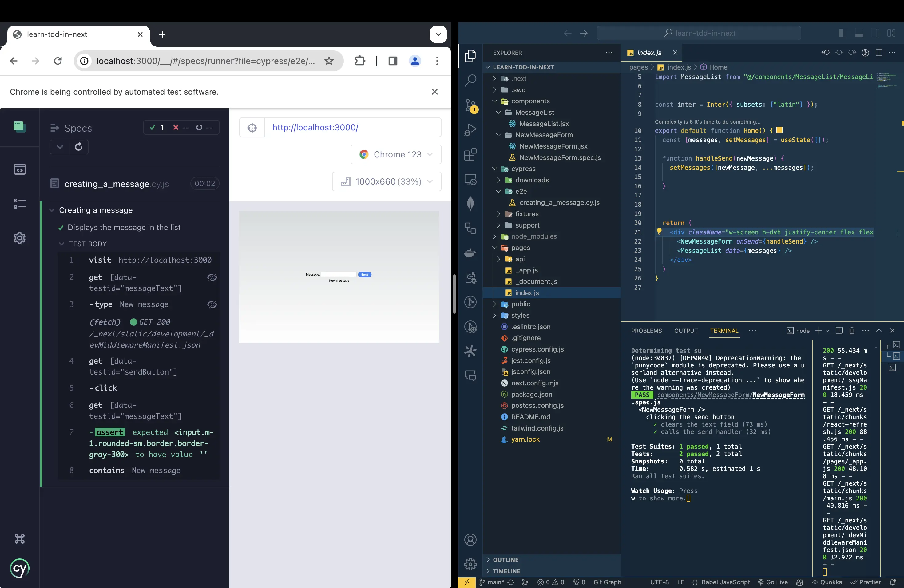Image resolution: width=904 pixels, height=588 pixels.
Task: Open the 1000x660 viewport dropdown
Action: click(x=387, y=181)
